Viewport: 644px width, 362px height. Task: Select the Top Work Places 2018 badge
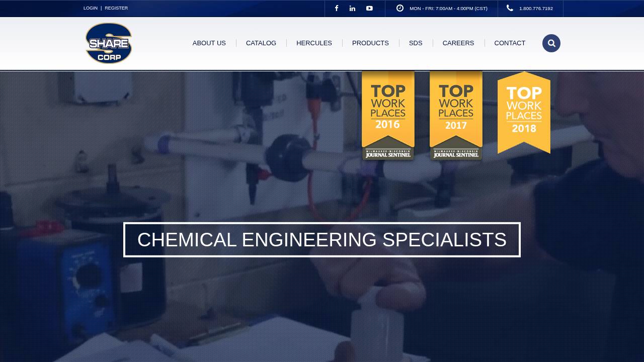point(524,112)
